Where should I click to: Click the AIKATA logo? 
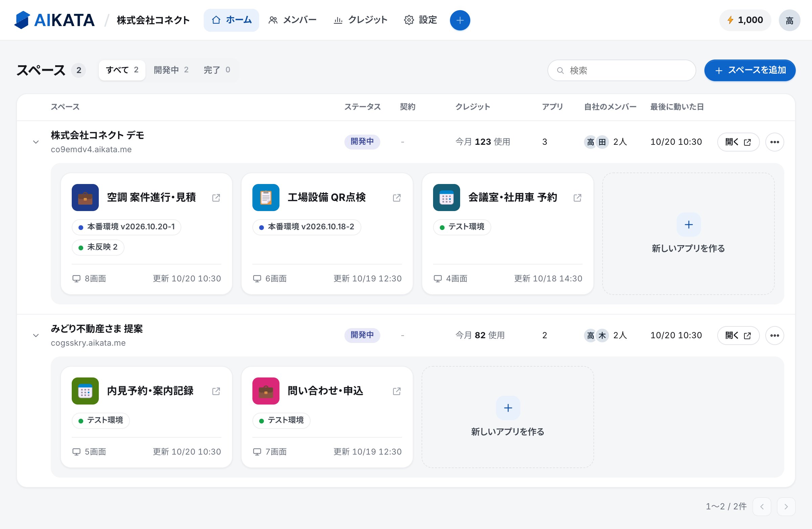click(54, 20)
